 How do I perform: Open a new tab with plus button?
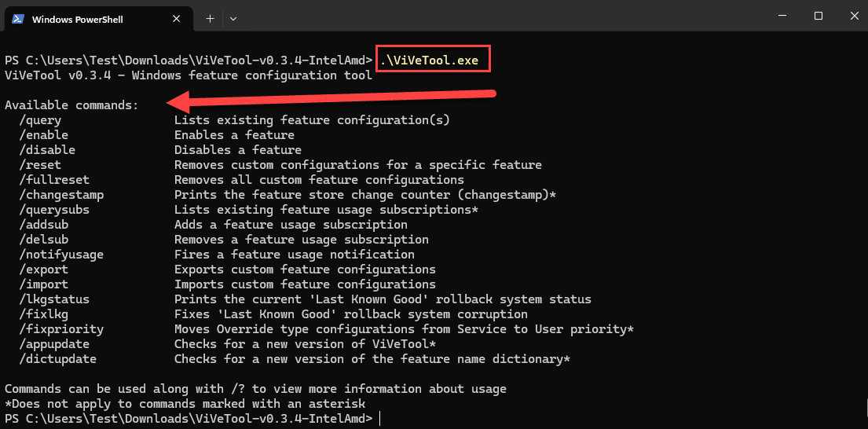pos(210,18)
